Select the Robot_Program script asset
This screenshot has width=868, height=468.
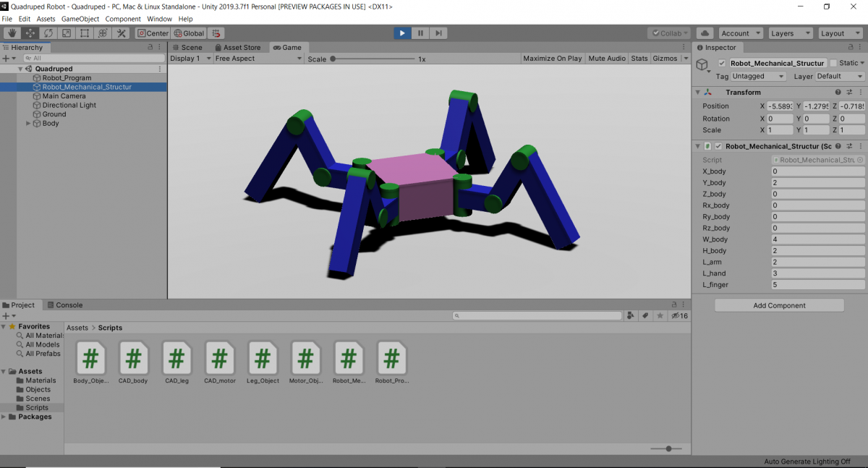tap(391, 358)
